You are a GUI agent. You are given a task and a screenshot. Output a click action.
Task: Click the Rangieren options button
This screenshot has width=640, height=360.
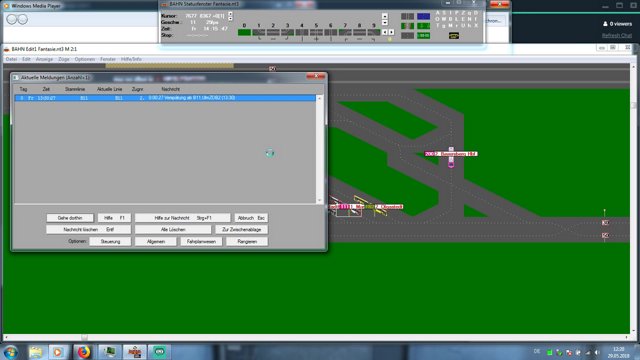(x=247, y=242)
